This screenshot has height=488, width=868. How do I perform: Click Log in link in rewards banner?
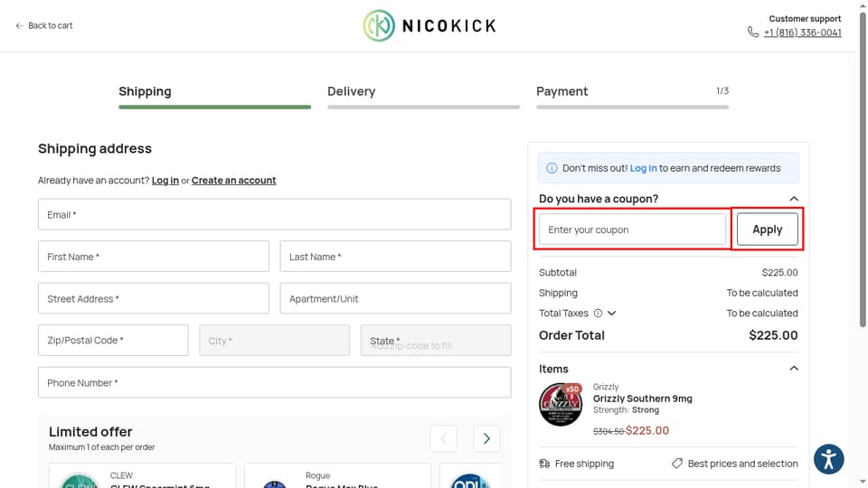click(643, 168)
